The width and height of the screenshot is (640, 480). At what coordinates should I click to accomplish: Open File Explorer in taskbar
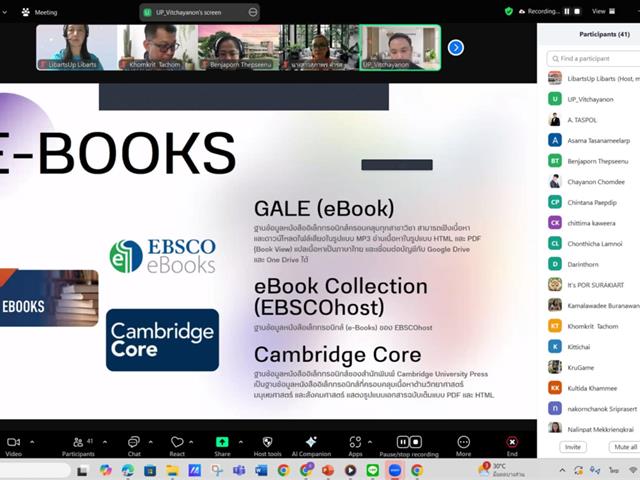click(x=172, y=470)
